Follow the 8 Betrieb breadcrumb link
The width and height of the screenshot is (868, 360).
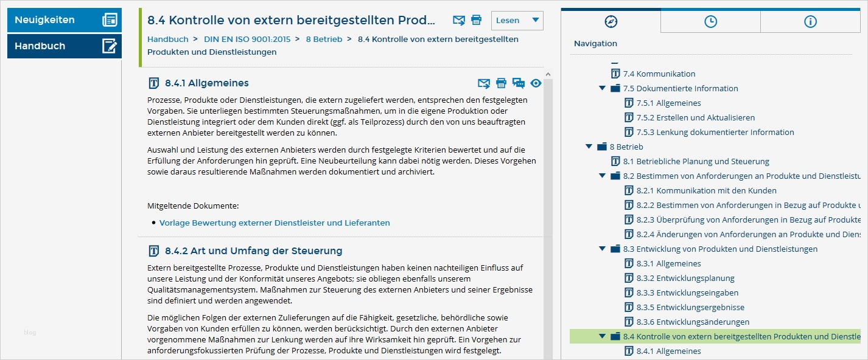(x=324, y=39)
